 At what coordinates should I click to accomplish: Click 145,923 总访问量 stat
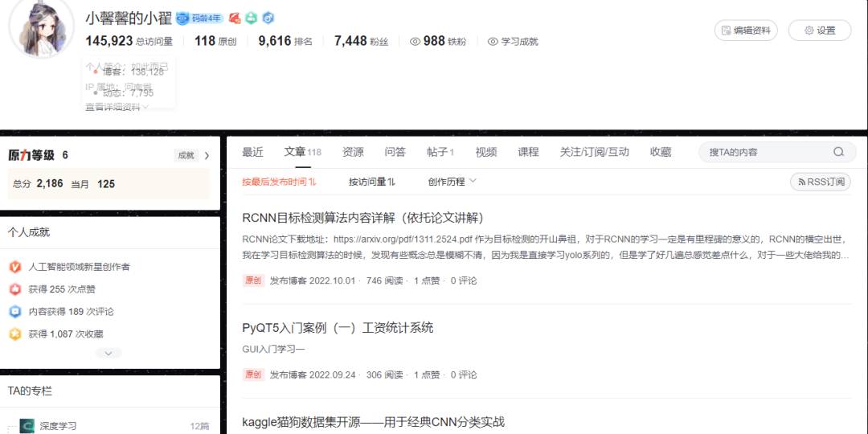coord(129,41)
